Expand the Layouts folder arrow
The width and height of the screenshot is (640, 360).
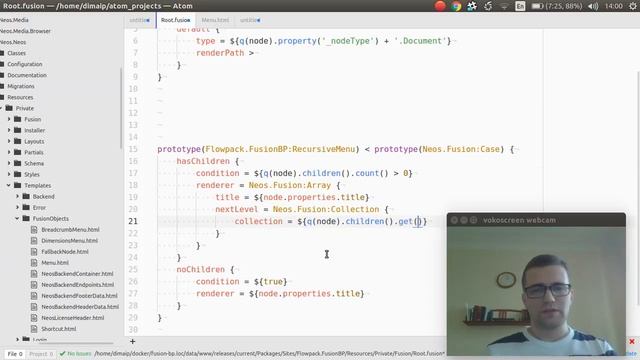click(9, 141)
